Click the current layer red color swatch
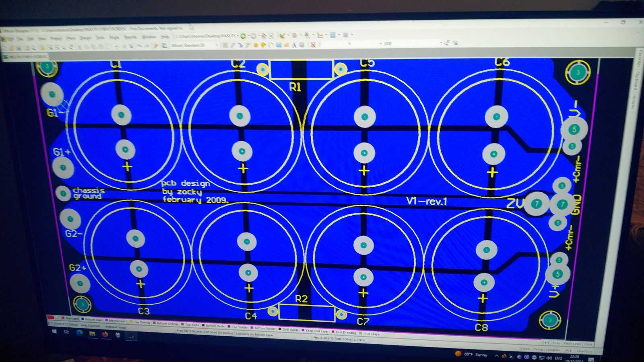 click(51, 317)
